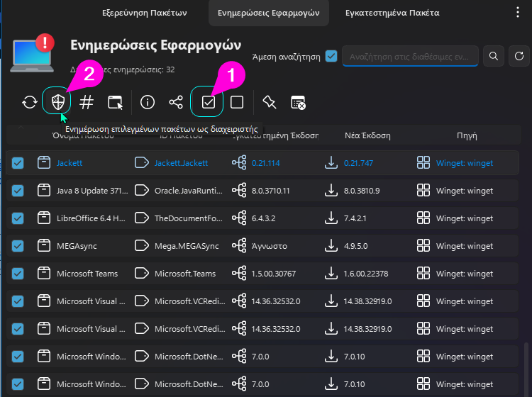The height and width of the screenshot is (397, 532).
Task: Click download icon beside 8.0.3810.9
Action: [x=331, y=191]
